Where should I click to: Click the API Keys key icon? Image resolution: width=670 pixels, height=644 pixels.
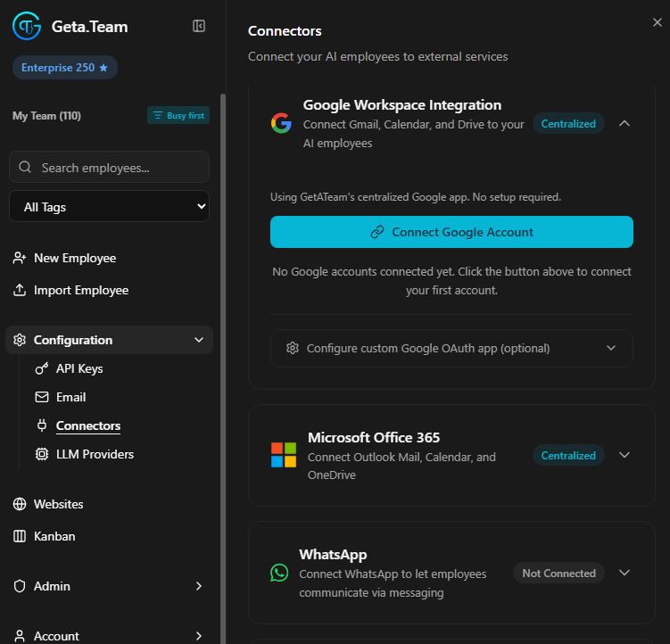click(41, 368)
